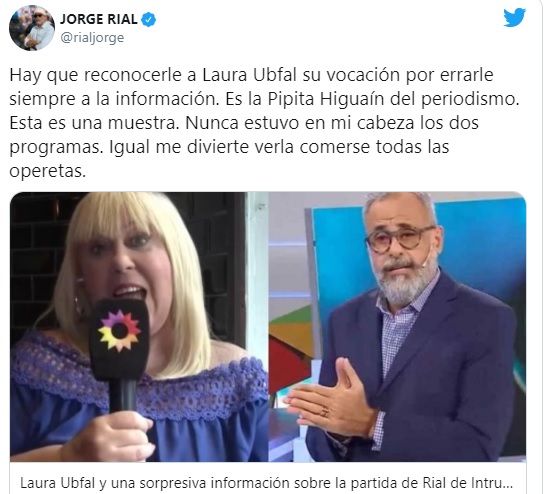560x494 pixels.
Task: Click the tweet's first line about Laura Ubfal
Action: [251, 75]
